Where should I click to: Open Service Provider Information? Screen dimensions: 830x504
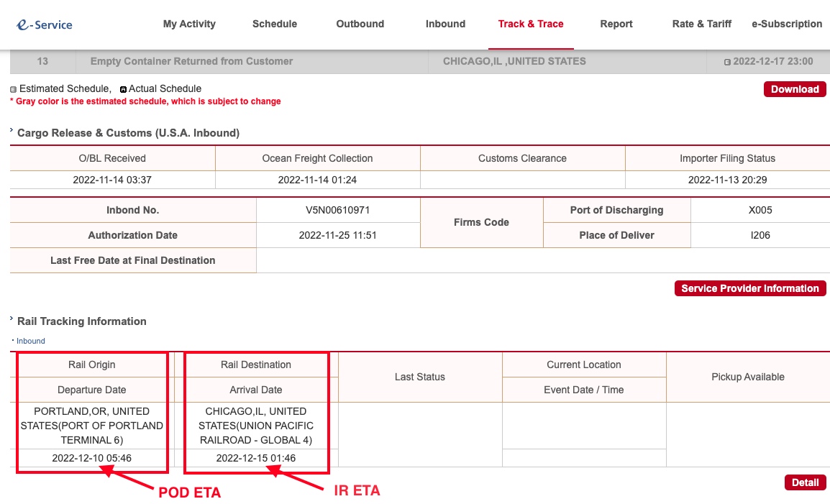click(750, 288)
